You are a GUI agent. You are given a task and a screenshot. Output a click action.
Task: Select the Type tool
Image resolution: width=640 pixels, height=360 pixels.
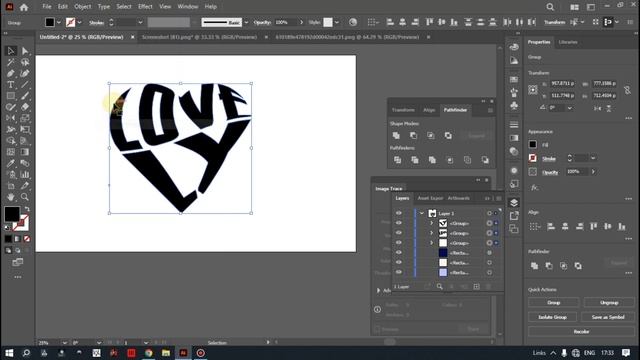pos(11,85)
